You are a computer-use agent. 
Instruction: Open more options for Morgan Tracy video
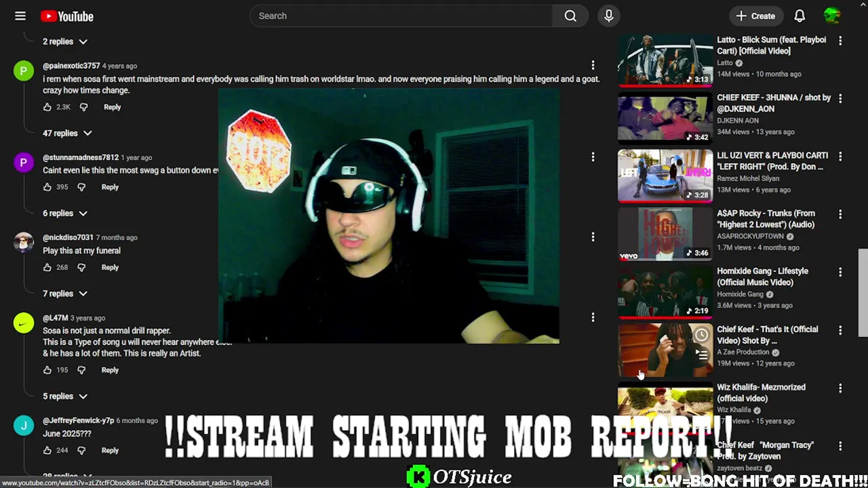click(840, 446)
